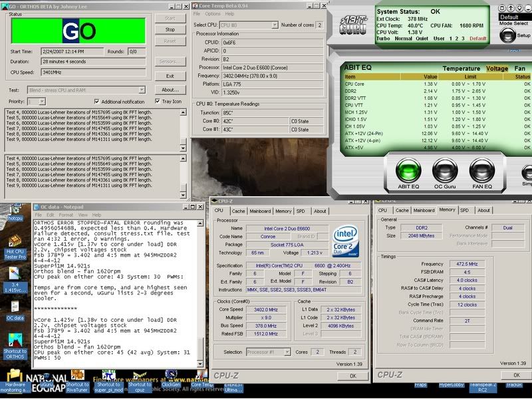This screenshot has width=532, height=399.
Task: Select the Temperature tab in ABIT EQ
Action: (x=461, y=68)
